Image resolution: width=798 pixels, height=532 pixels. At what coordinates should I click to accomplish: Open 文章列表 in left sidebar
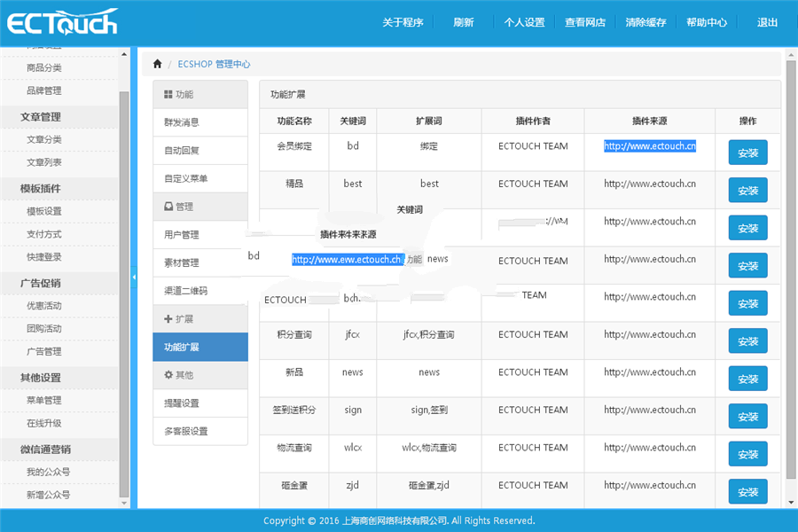coord(44,162)
